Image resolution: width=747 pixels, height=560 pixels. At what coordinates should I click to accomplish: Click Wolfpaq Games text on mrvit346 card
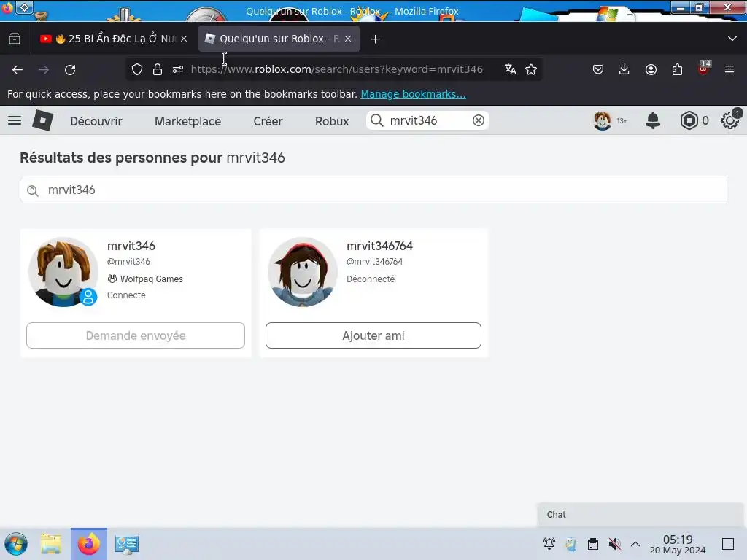(x=151, y=279)
